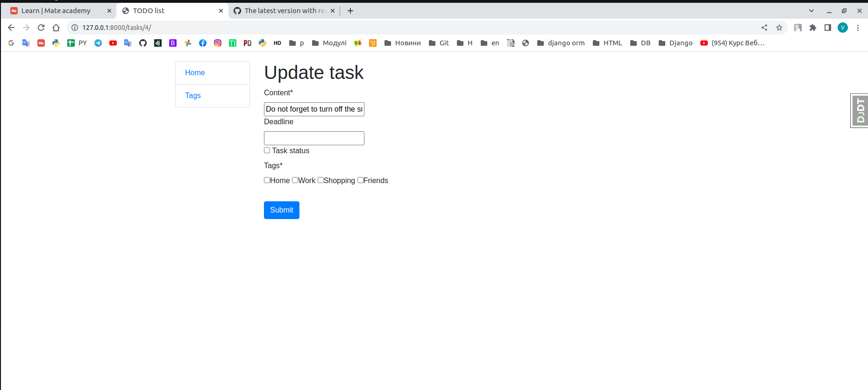Open the Google Photos pinwheel bookmark
Screen dimensions: 868x390
188,43
